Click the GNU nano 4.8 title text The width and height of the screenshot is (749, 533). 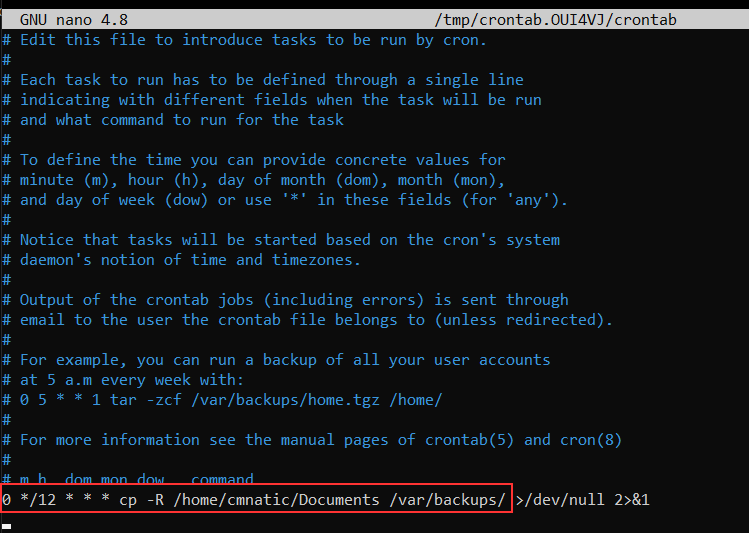click(x=73, y=19)
